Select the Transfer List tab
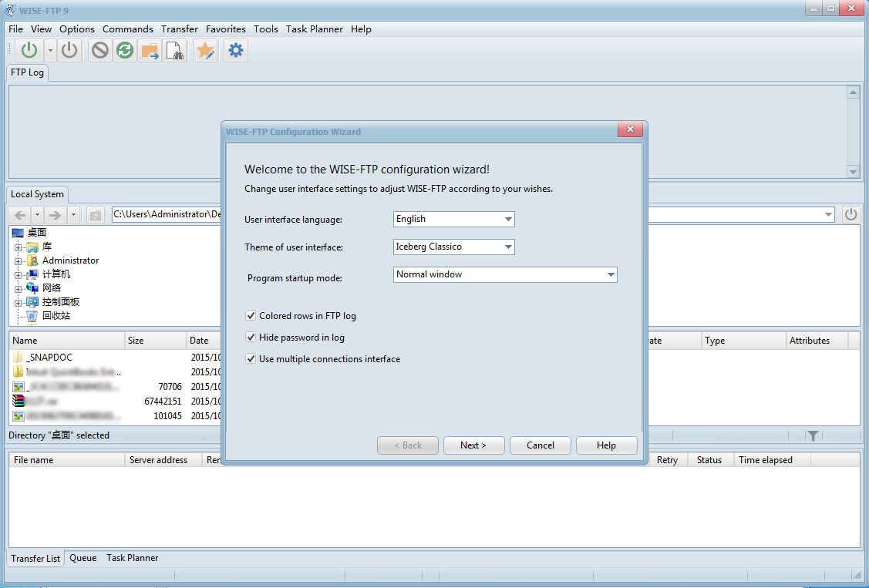Image resolution: width=869 pixels, height=588 pixels. pos(35,558)
